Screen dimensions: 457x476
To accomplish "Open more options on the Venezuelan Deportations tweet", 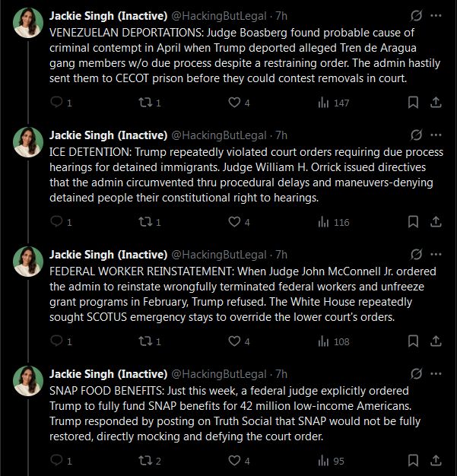I will 436,15.
